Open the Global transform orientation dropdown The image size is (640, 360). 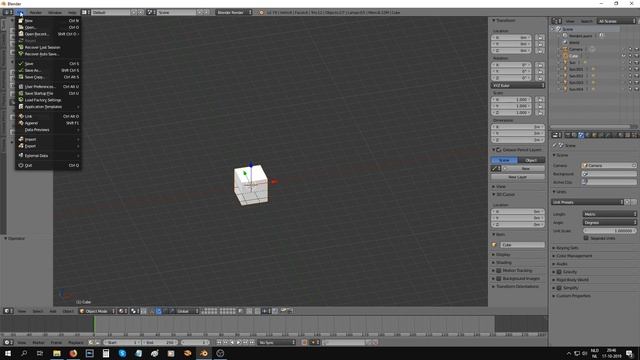coord(188,311)
